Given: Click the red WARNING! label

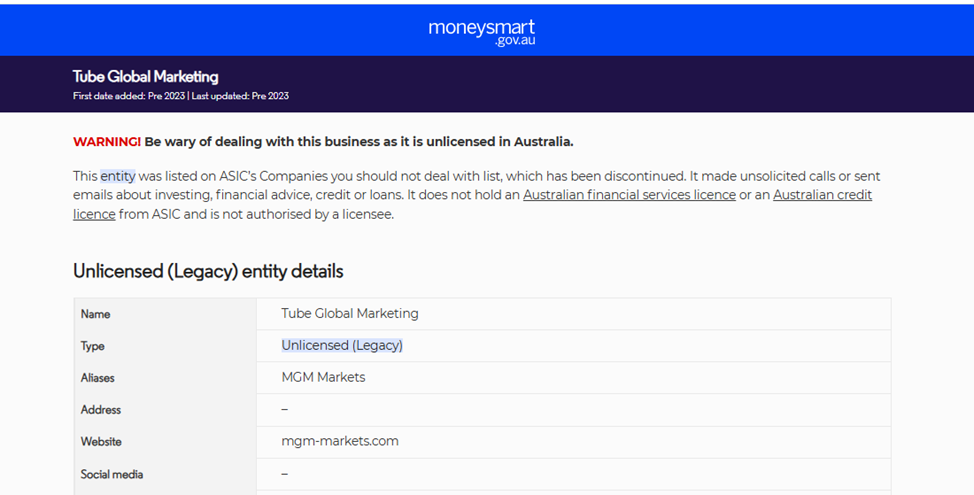Looking at the screenshot, I should coord(106,142).
